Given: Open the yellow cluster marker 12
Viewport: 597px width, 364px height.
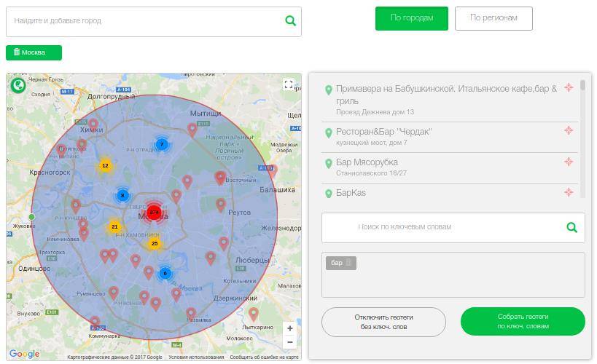Looking at the screenshot, I should click(x=106, y=165).
